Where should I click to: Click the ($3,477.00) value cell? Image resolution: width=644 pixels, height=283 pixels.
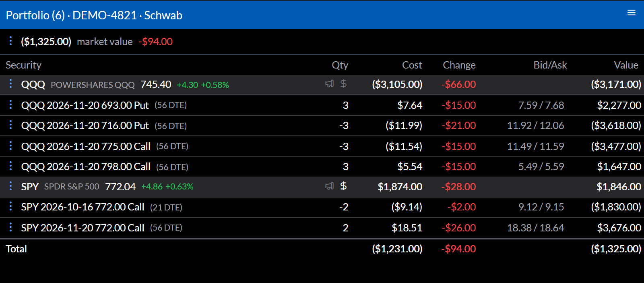coord(616,146)
